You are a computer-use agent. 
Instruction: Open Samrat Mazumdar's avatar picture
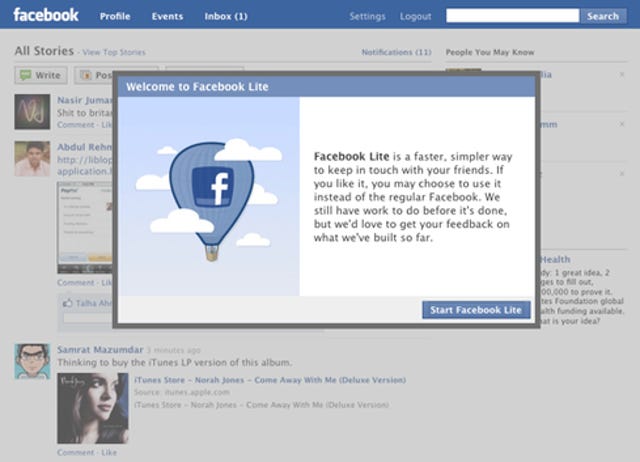coord(32,362)
